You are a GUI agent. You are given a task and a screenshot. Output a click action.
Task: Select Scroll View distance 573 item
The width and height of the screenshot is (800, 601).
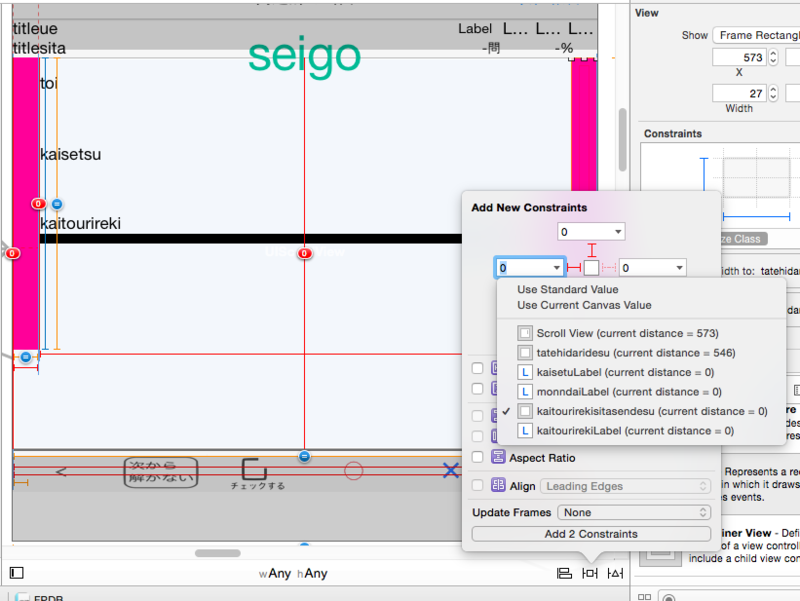[641, 333]
